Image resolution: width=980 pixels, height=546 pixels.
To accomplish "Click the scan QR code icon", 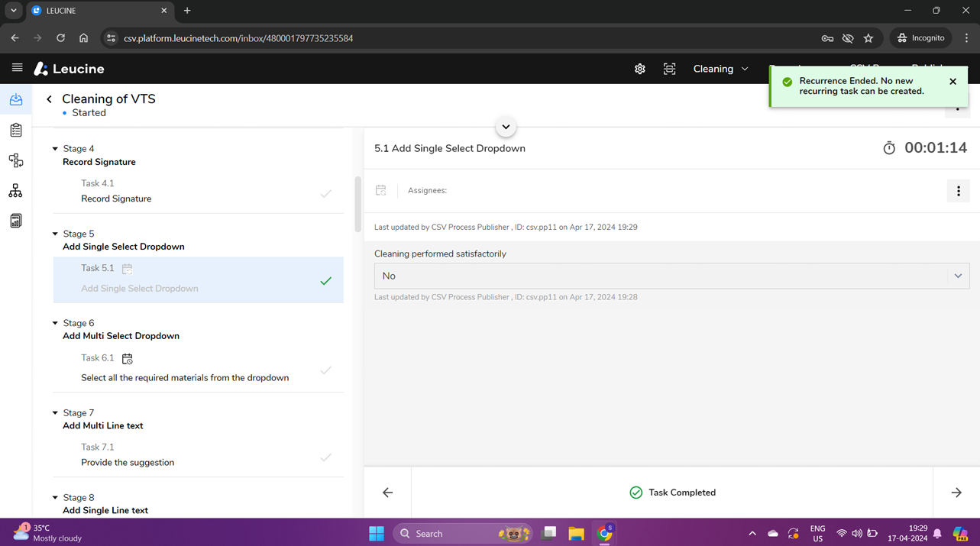I will (x=669, y=69).
